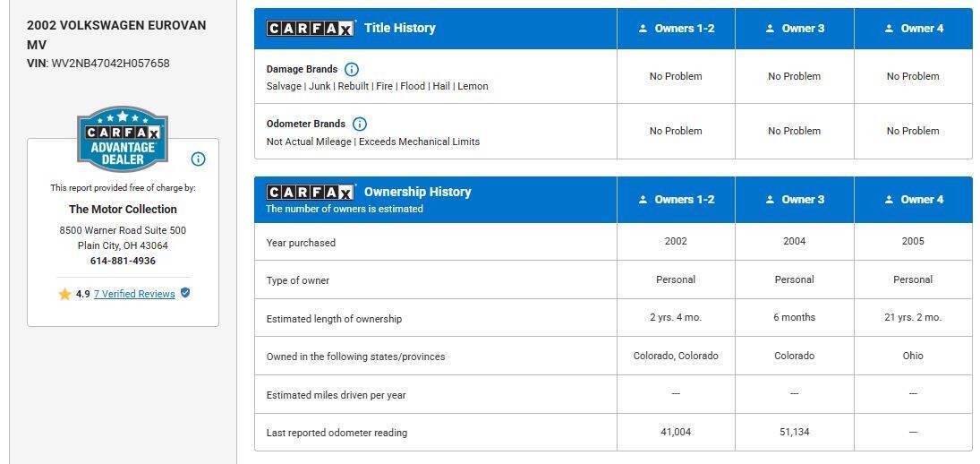Click dealer phone number 614-881-4936

(124, 261)
